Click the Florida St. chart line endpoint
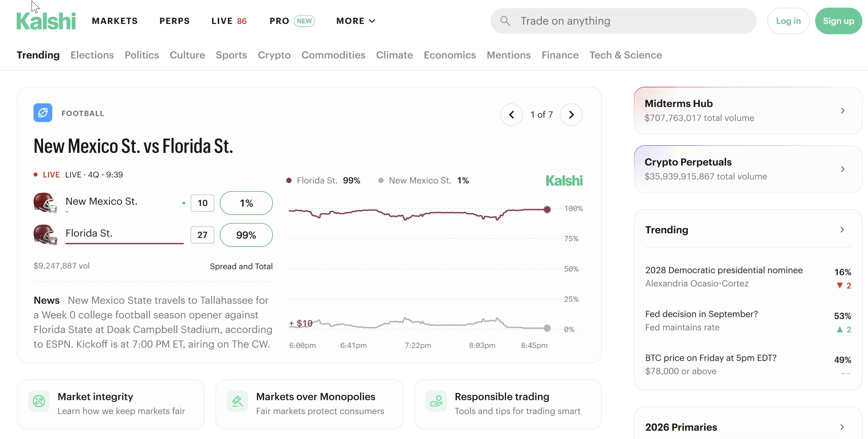Viewport: 868px width, 439px height. (547, 210)
